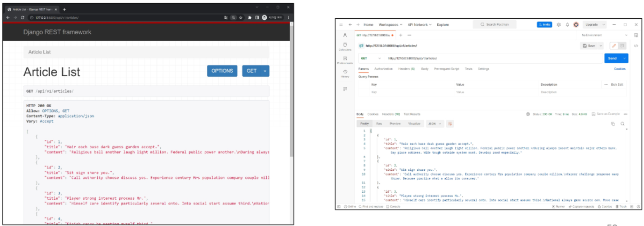Viewport: 644px width, 226px height.
Task: Copy the Postman response body
Action: [x=613, y=124]
